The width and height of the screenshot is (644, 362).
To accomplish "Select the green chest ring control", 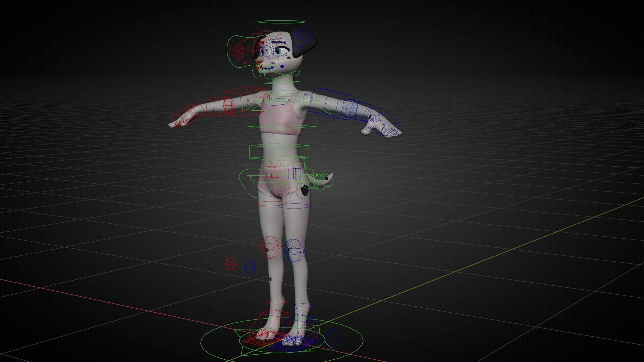I will pyautogui.click(x=282, y=127).
